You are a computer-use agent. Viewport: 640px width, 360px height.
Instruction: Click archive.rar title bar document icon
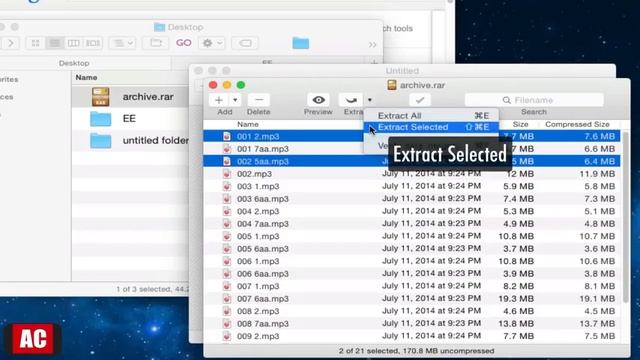point(392,85)
